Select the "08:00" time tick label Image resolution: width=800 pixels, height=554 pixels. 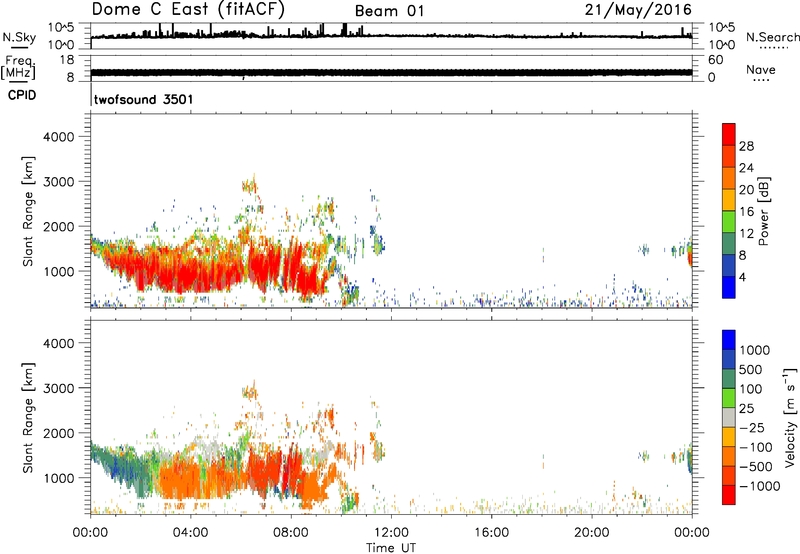point(291,533)
